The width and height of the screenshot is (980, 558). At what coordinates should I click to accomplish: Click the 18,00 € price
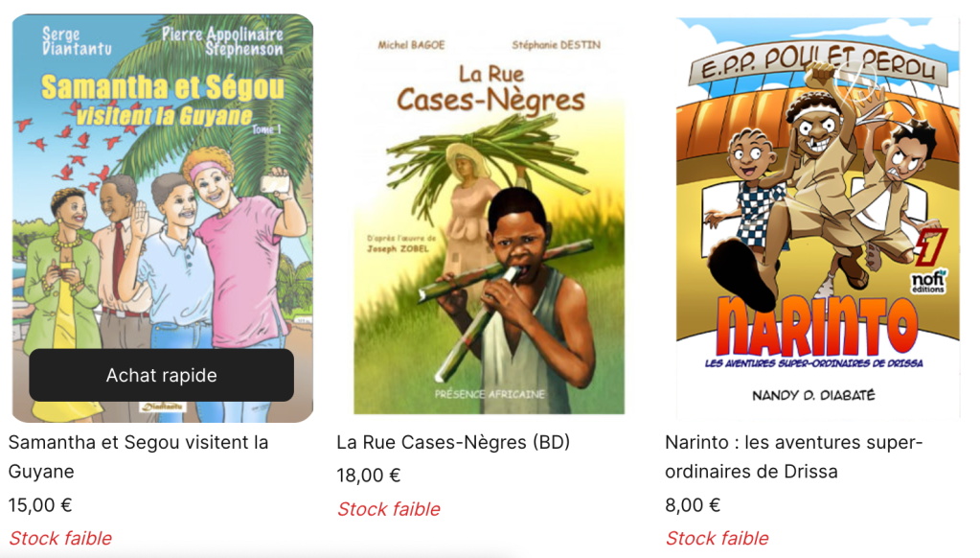coord(368,476)
